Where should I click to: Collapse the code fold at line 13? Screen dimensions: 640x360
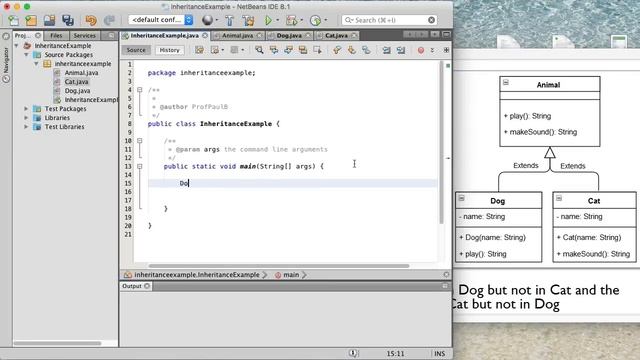tap(140, 167)
